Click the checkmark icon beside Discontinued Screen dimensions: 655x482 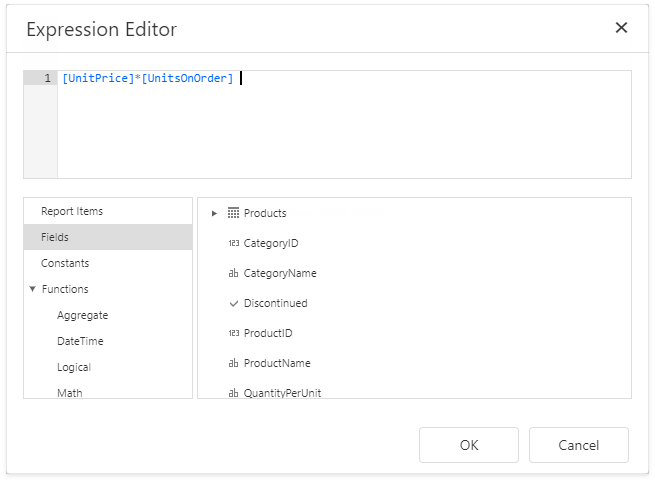(x=233, y=303)
